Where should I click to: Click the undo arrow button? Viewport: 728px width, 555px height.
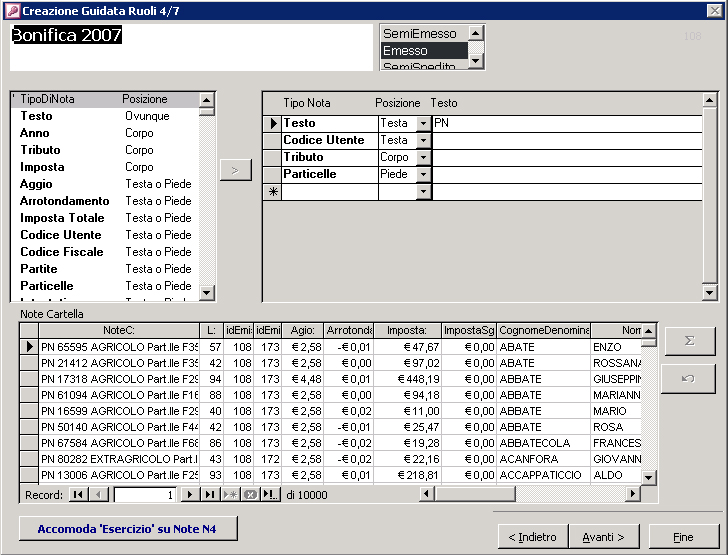[x=689, y=378]
